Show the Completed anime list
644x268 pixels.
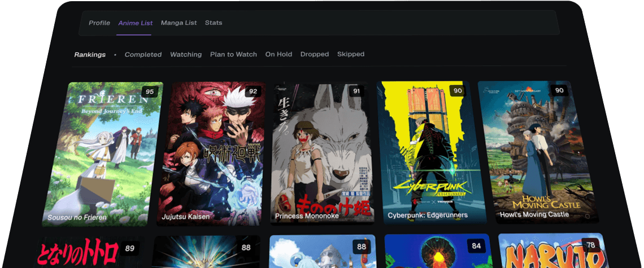143,55
